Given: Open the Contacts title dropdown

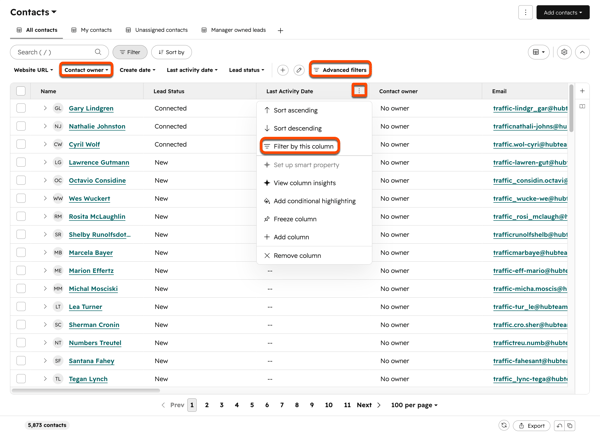Looking at the screenshot, I should pos(33,12).
